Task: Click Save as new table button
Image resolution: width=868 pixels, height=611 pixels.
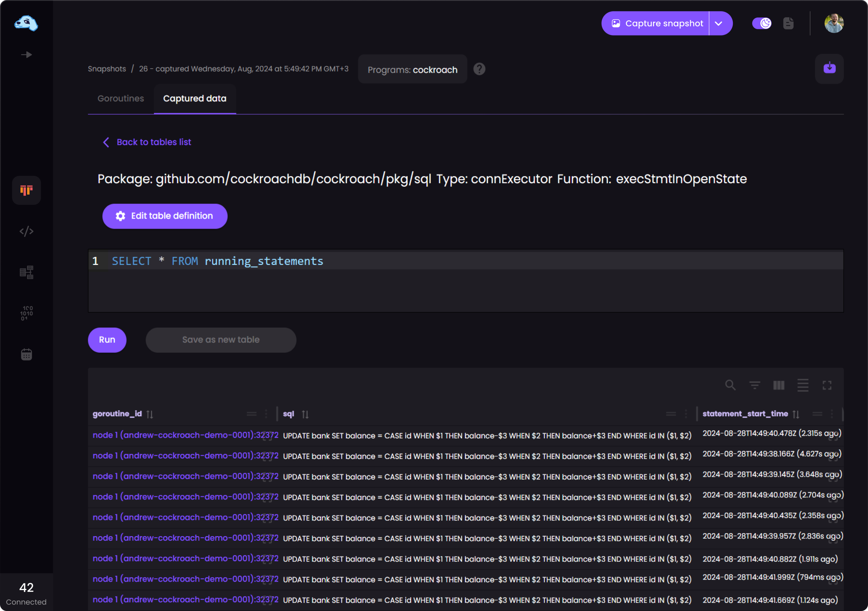Action: pyautogui.click(x=221, y=339)
